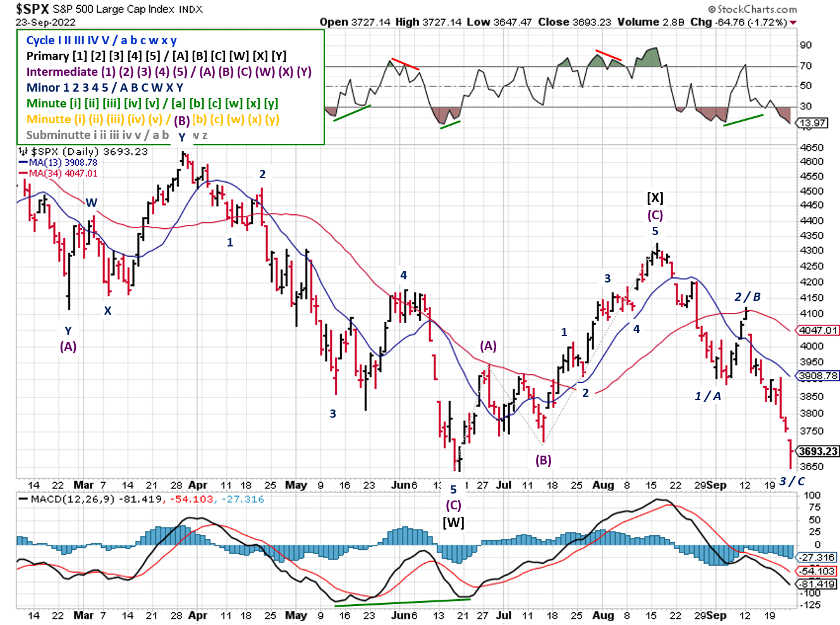Image resolution: width=840 pixels, height=625 pixels.
Task: Click the red '-54.103' MACD axis tag
Action: (x=818, y=571)
